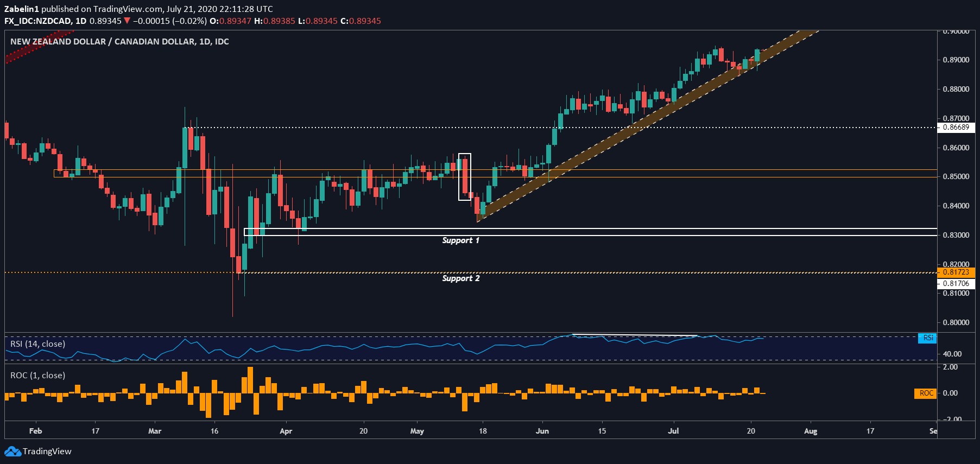Click the blue RSI label tag
Viewport: 980px width, 464px height.
[x=927, y=338]
